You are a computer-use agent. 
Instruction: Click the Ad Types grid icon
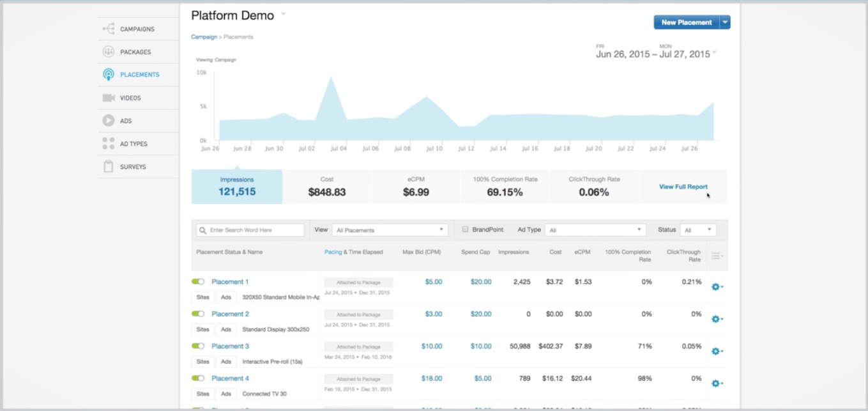point(109,144)
